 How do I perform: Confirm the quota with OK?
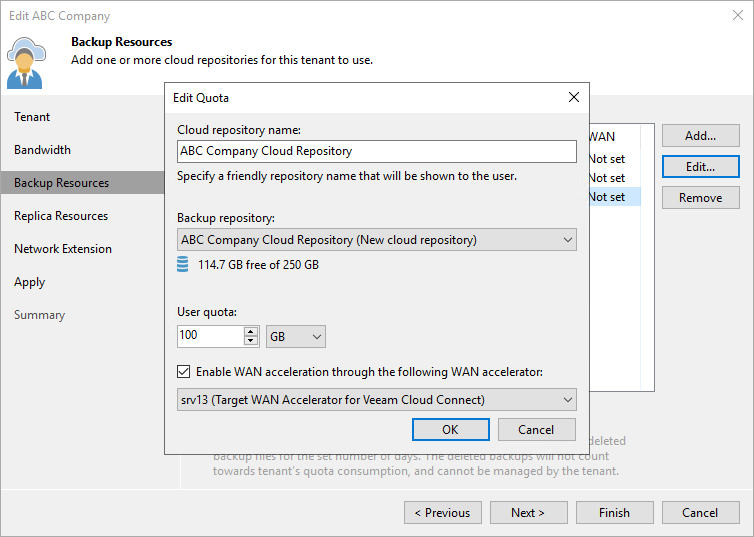coord(451,429)
